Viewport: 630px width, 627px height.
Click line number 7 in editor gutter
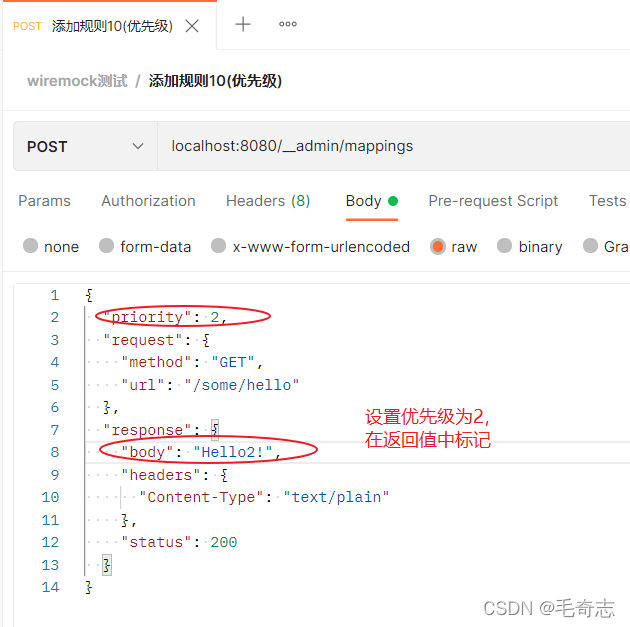pyautogui.click(x=55, y=430)
